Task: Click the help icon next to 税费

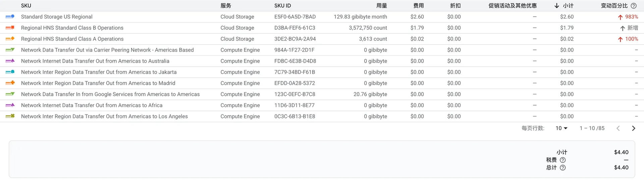Action: coord(563,160)
